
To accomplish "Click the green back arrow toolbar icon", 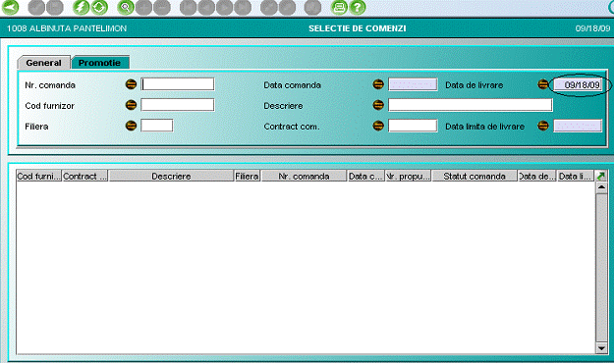I will coord(10,7).
